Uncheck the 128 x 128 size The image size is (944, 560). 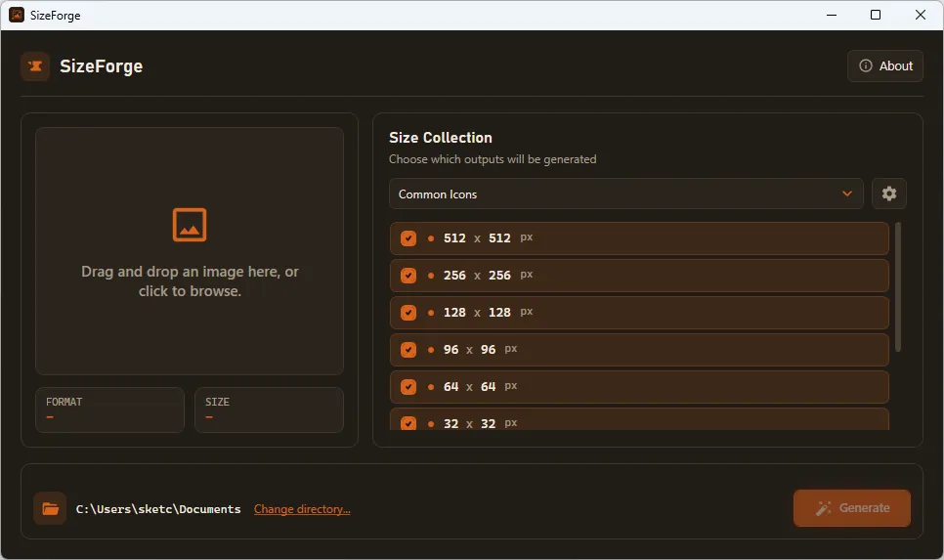[x=408, y=313]
